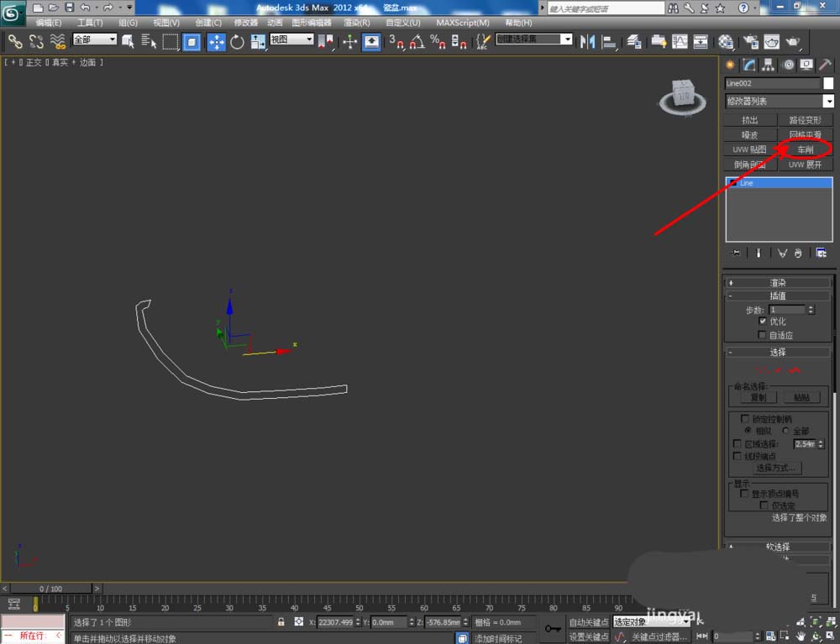The height and width of the screenshot is (644, 840).
Task: Open Render Setup dialog
Action: pyautogui.click(x=750, y=42)
